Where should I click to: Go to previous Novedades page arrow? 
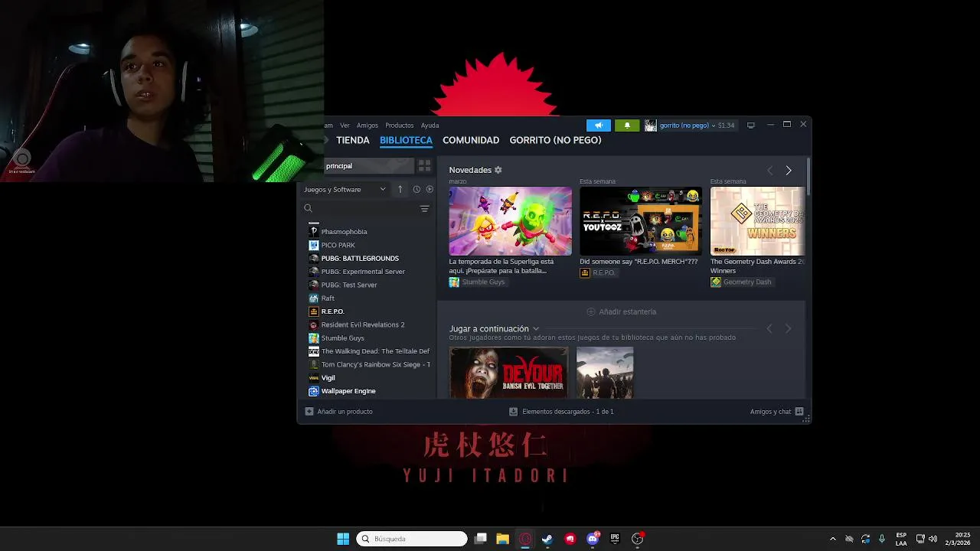(769, 171)
